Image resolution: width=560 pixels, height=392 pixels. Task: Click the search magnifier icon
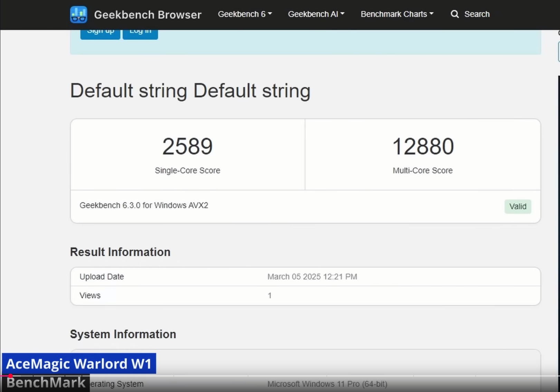click(455, 14)
